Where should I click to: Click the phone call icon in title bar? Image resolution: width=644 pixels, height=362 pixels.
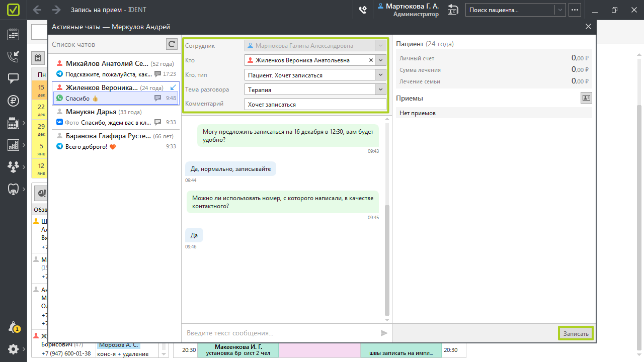click(363, 10)
